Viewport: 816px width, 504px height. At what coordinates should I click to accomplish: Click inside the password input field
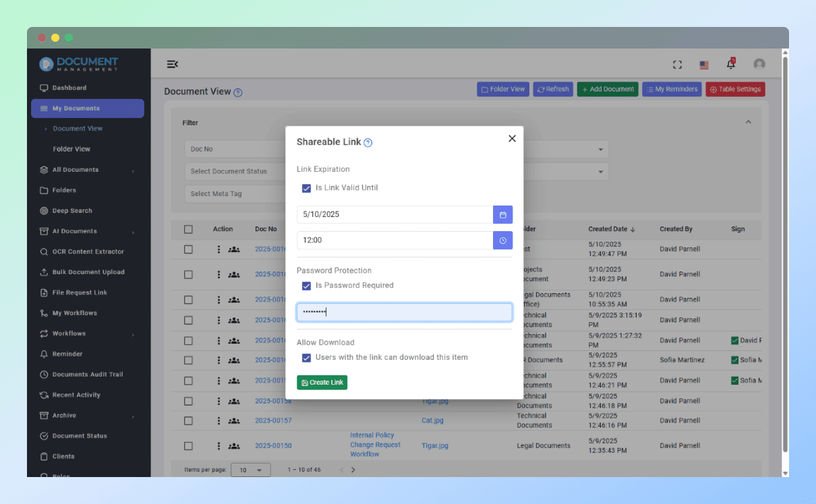404,311
